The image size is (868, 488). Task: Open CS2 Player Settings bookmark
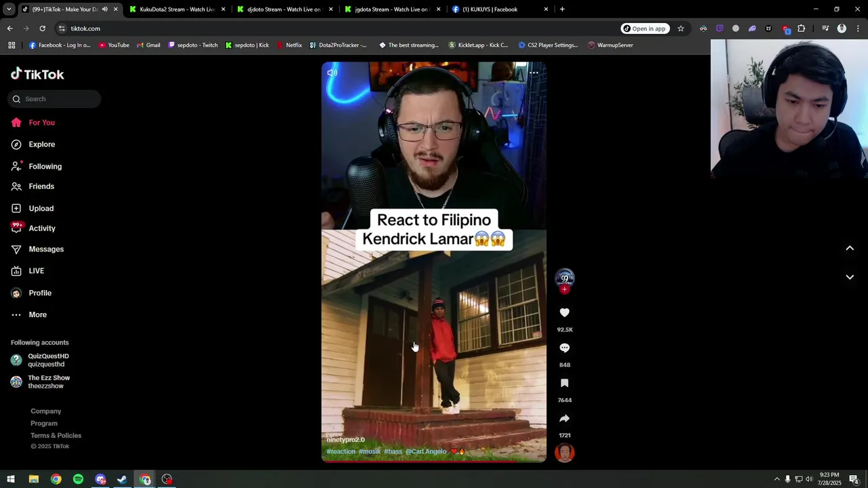pyautogui.click(x=548, y=45)
